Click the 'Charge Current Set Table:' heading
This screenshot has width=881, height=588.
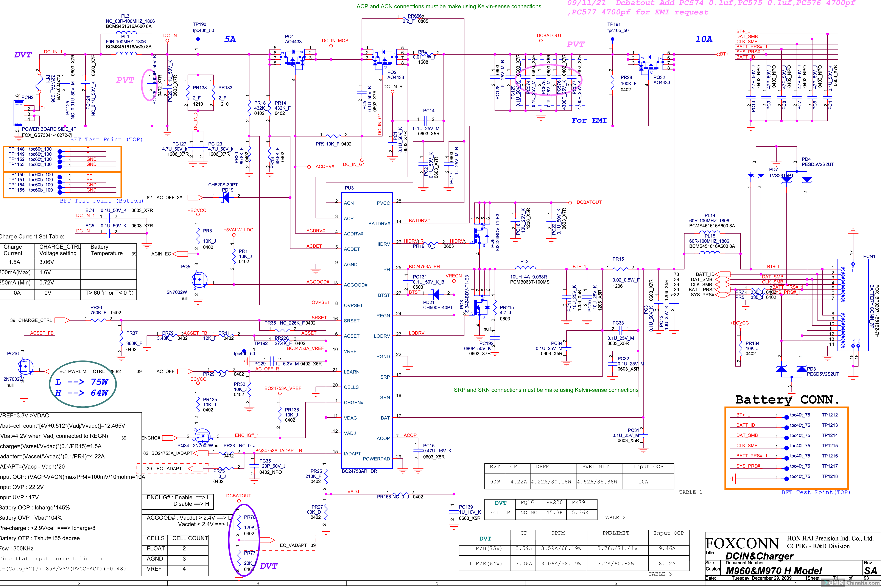tap(31, 236)
